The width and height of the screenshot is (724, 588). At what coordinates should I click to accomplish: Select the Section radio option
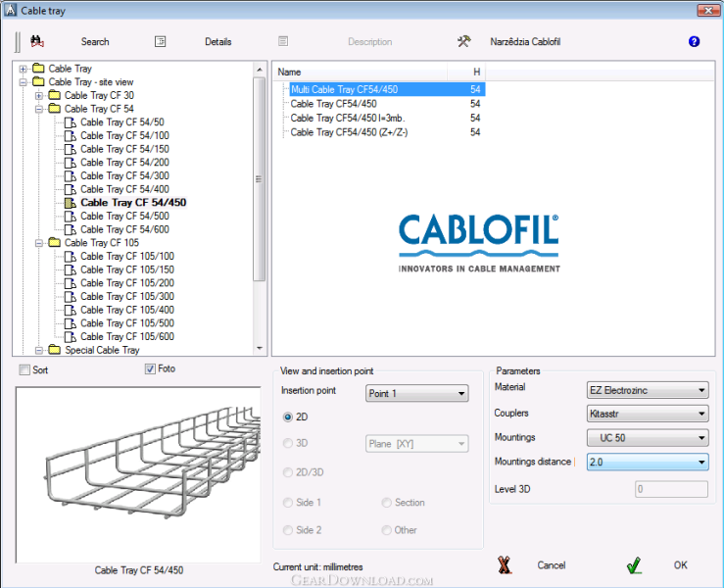pos(386,502)
